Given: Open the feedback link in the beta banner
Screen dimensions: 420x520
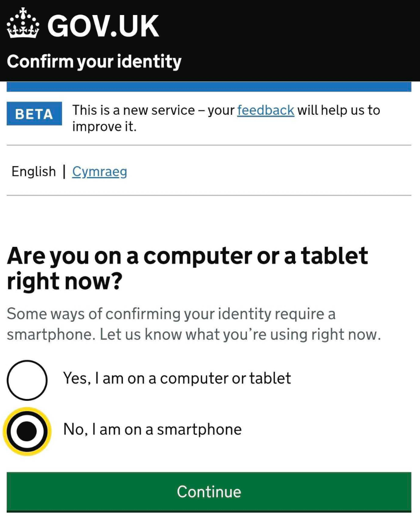Looking at the screenshot, I should point(265,110).
